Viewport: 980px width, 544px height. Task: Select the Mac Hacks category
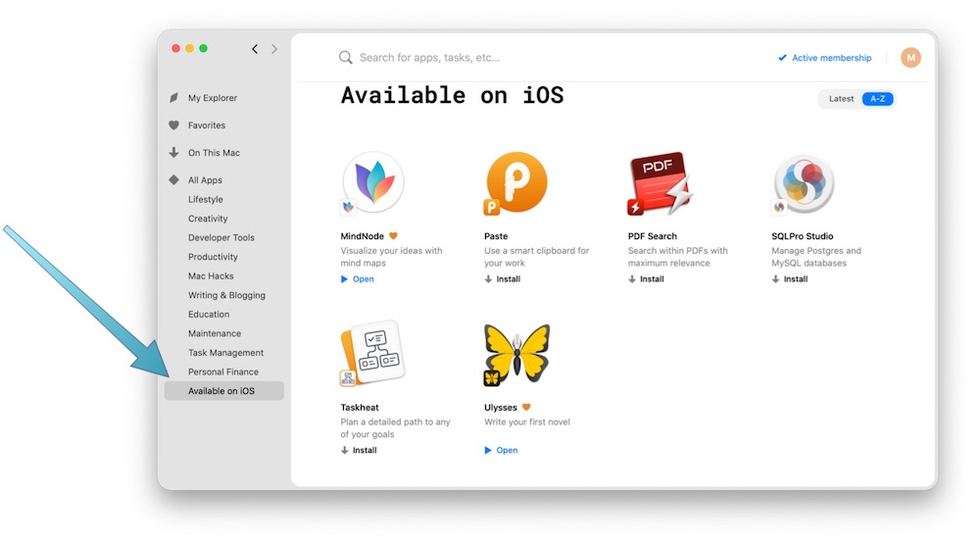click(212, 275)
